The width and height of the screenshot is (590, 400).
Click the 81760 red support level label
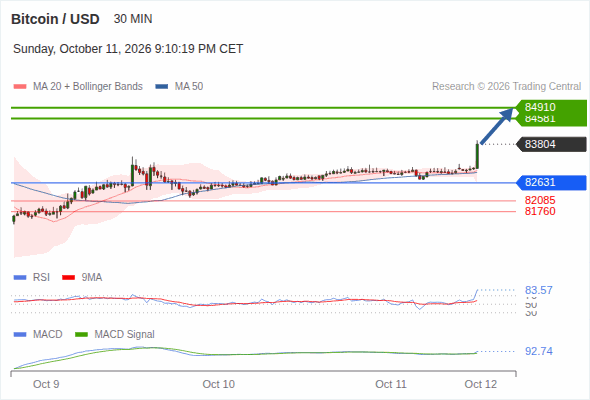[540, 211]
